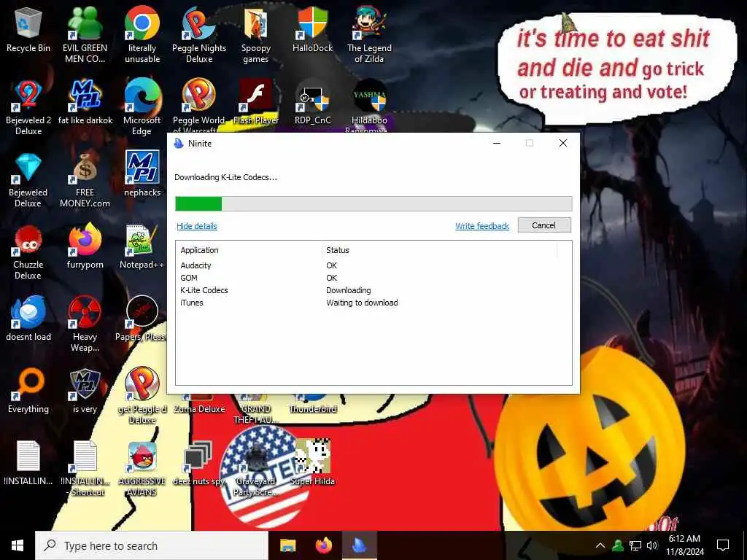Select the K-Lite Codecs list row

(373, 290)
